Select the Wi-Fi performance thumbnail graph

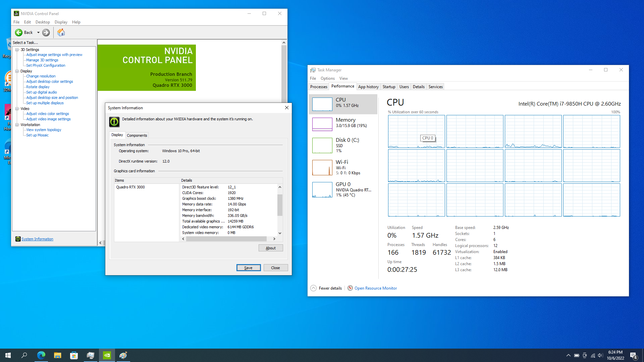[x=322, y=168]
